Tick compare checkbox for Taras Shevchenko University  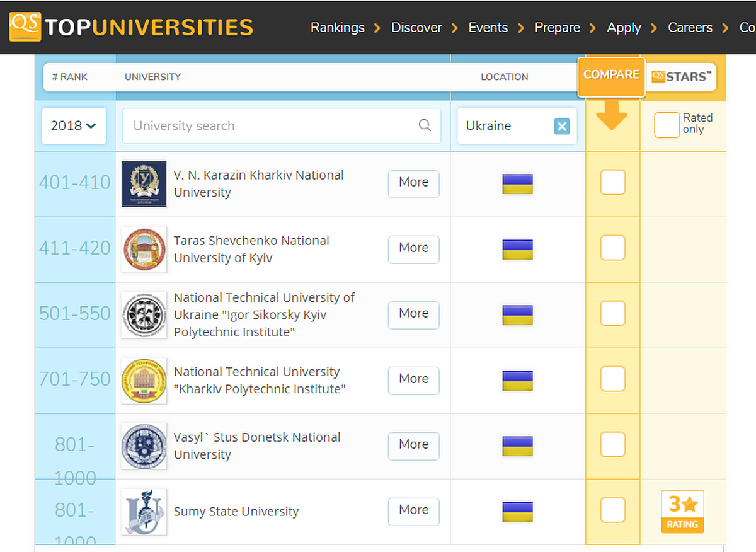tap(613, 248)
